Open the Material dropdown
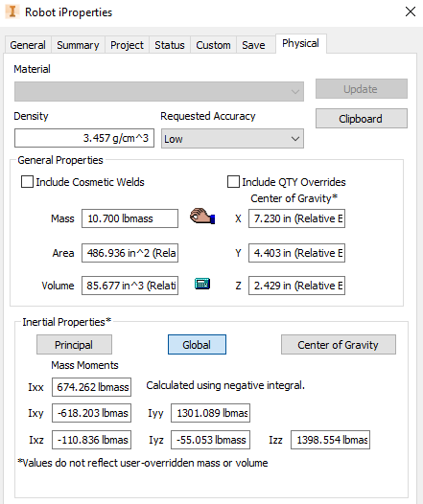The image size is (423, 504). [x=159, y=92]
